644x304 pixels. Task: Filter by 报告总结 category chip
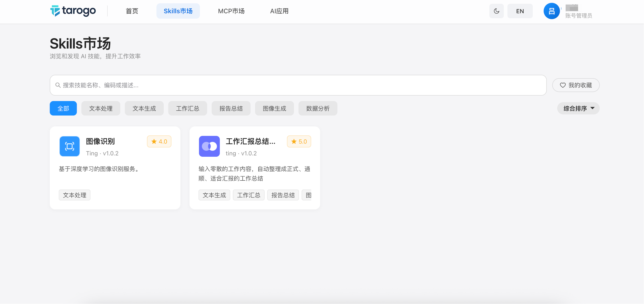231,108
